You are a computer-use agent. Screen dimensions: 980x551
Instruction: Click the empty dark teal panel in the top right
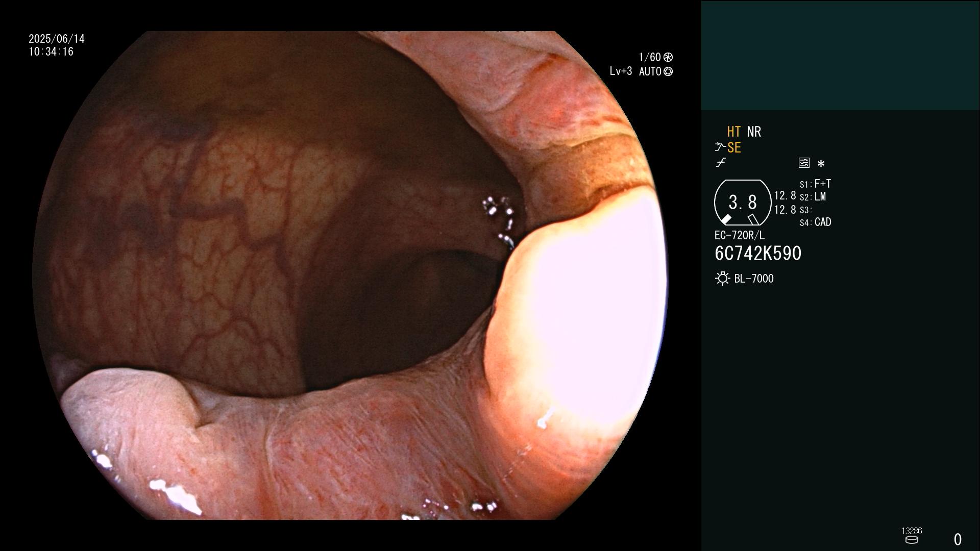click(840, 55)
